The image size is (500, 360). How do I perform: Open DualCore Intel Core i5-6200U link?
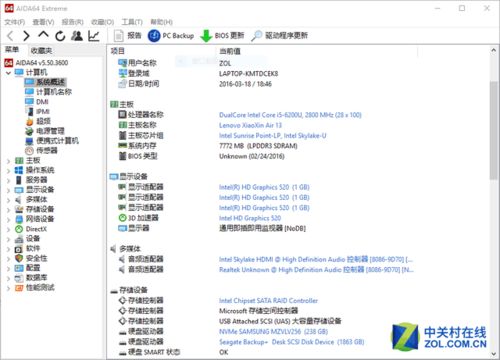click(290, 115)
